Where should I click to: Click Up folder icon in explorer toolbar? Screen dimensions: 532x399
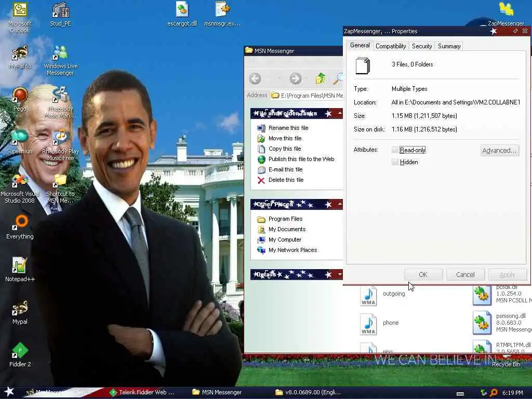pos(320,78)
